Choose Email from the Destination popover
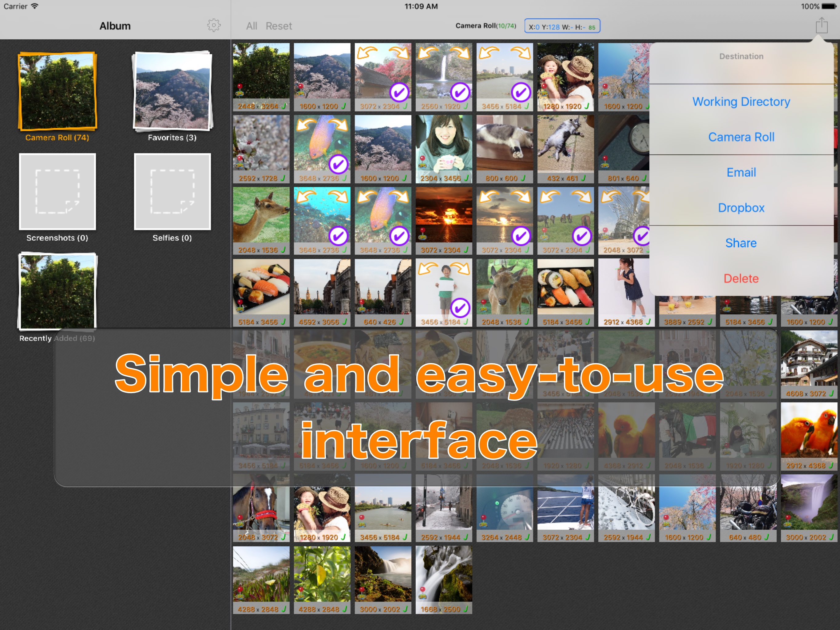This screenshot has width=840, height=630. coord(741,173)
